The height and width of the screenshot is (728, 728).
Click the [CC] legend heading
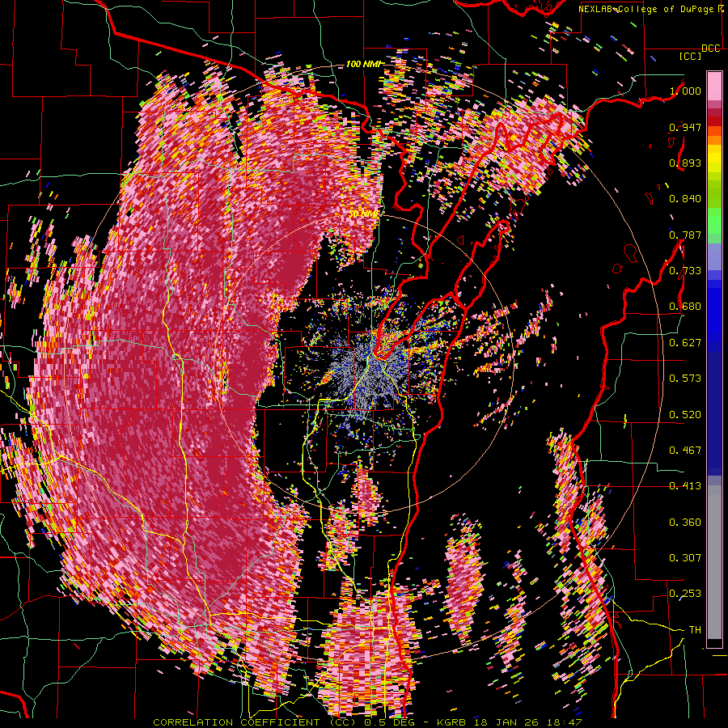pos(690,56)
